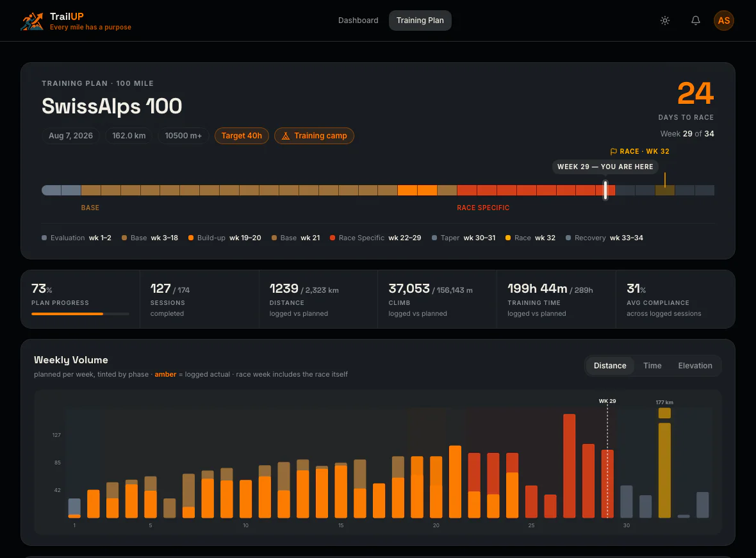Click the grey Evaluation segment at timeline start
The image size is (756, 558).
[x=62, y=190]
